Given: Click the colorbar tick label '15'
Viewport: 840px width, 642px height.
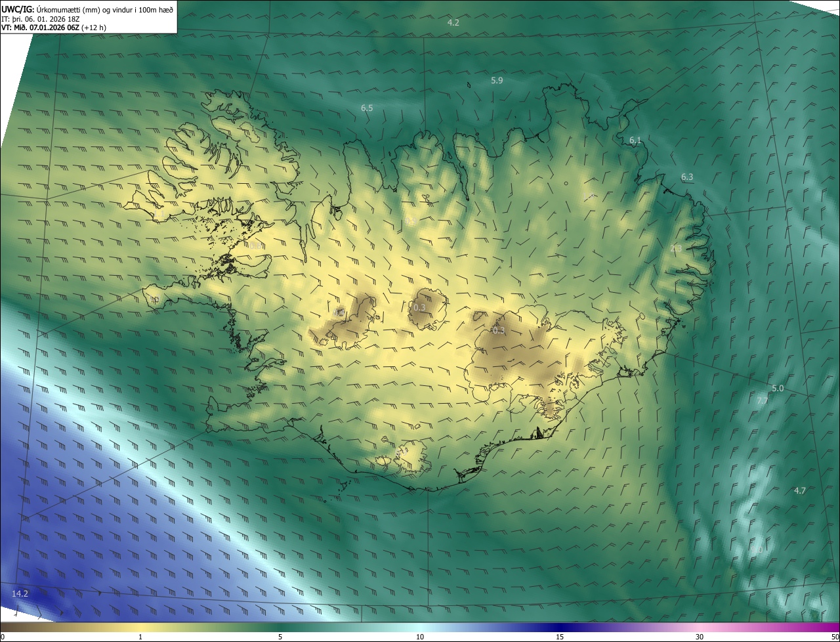Looking at the screenshot, I should [x=560, y=637].
